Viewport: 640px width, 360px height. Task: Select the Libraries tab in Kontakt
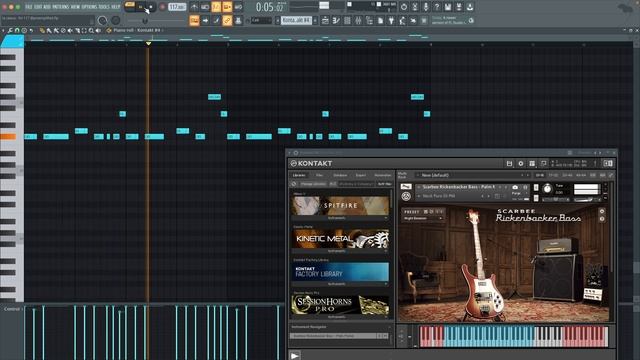[299, 175]
